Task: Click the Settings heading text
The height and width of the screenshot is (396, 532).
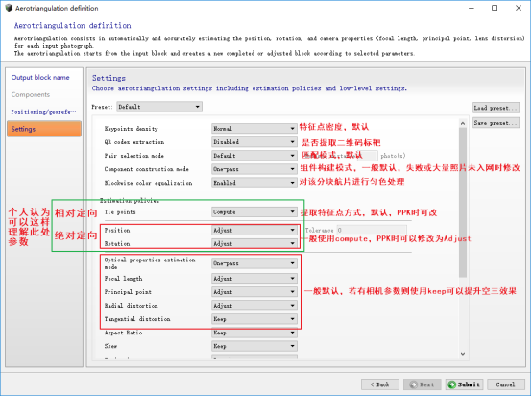Action: [109, 78]
